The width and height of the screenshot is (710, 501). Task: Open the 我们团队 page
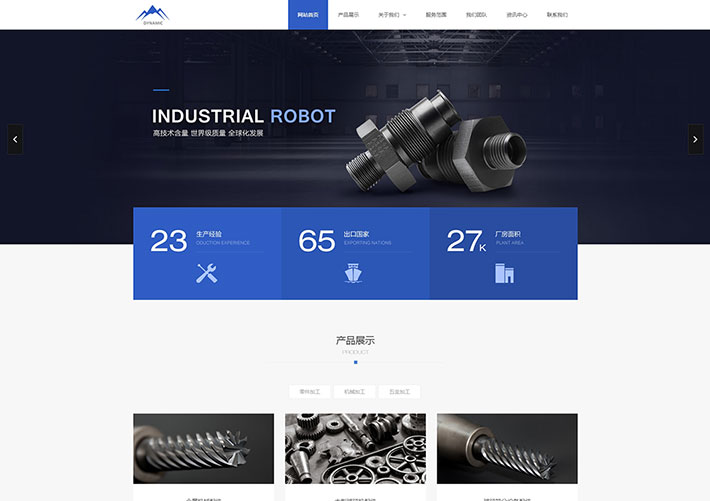click(x=476, y=15)
